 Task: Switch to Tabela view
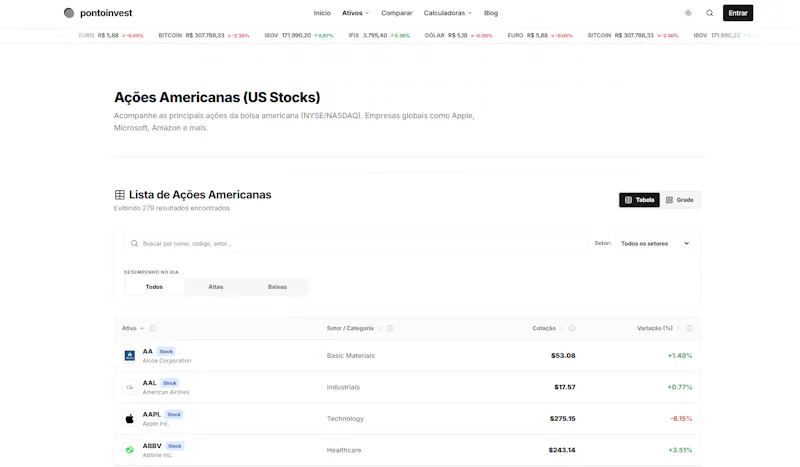[639, 200]
